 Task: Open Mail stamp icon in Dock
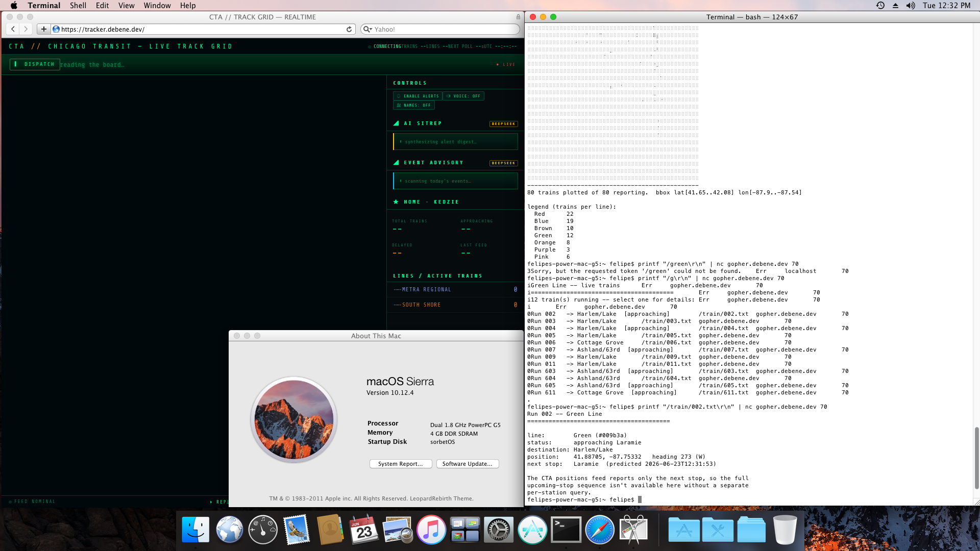297,530
